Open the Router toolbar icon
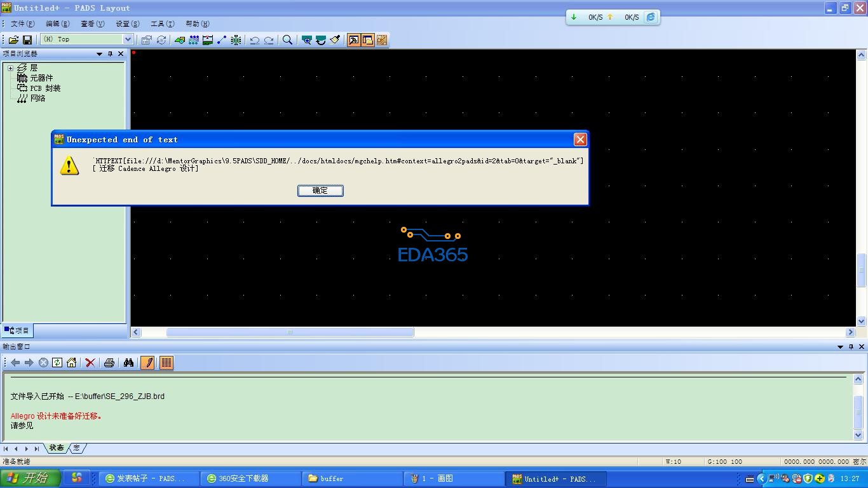Image resolution: width=868 pixels, height=488 pixels. (x=194, y=39)
